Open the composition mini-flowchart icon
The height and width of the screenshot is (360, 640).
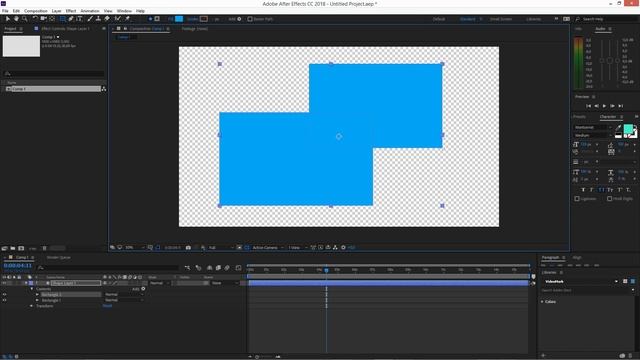point(187,268)
